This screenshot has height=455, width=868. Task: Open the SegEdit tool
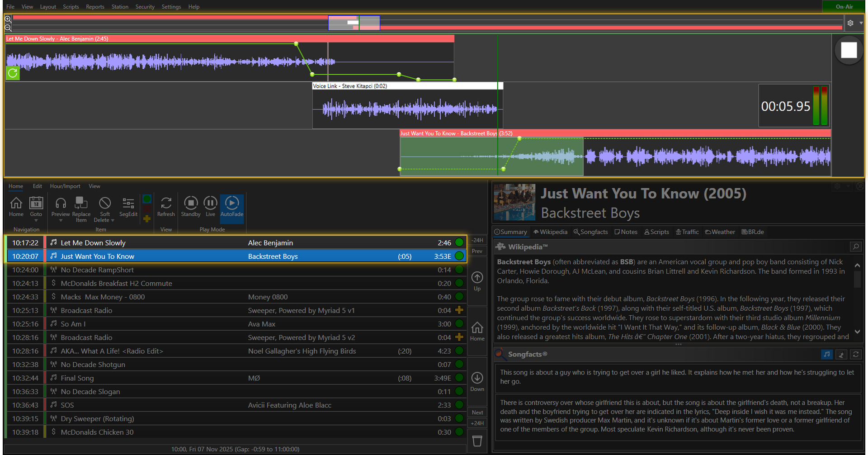(x=128, y=208)
